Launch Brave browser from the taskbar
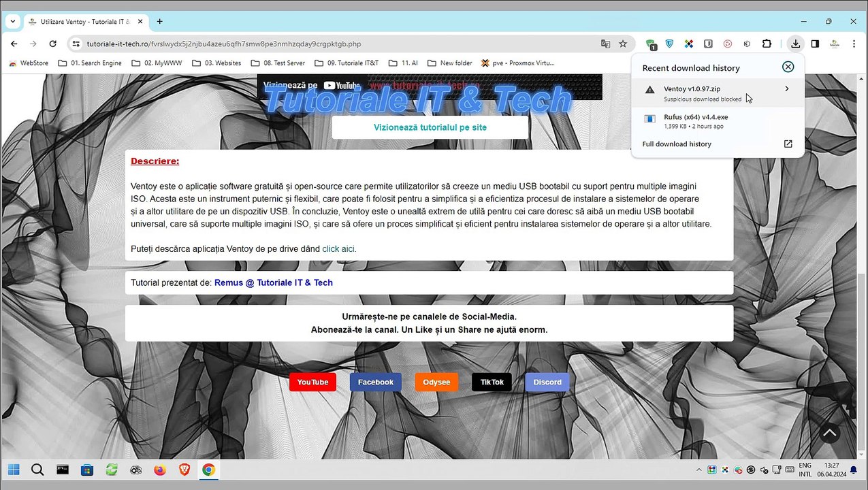This screenshot has height=490, width=868. [x=184, y=470]
